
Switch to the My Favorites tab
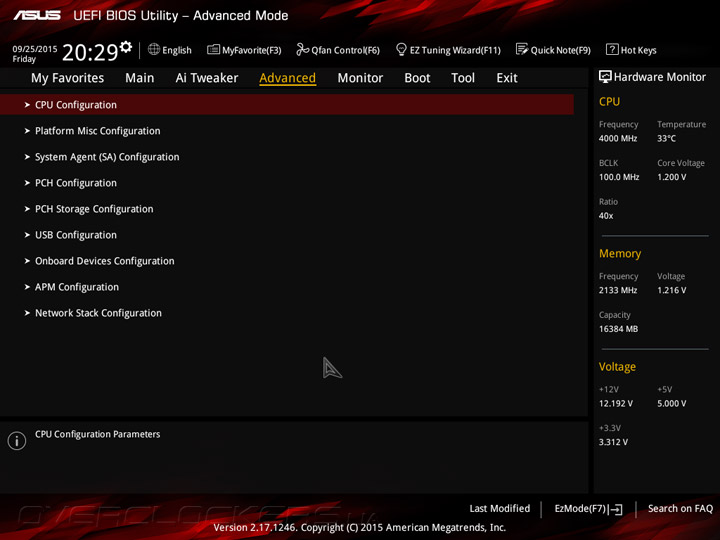pos(68,78)
